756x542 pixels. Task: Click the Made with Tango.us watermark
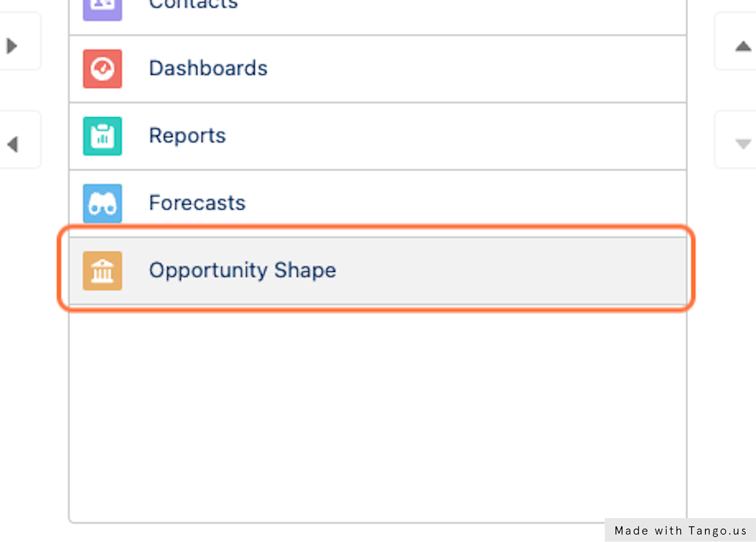point(680,530)
